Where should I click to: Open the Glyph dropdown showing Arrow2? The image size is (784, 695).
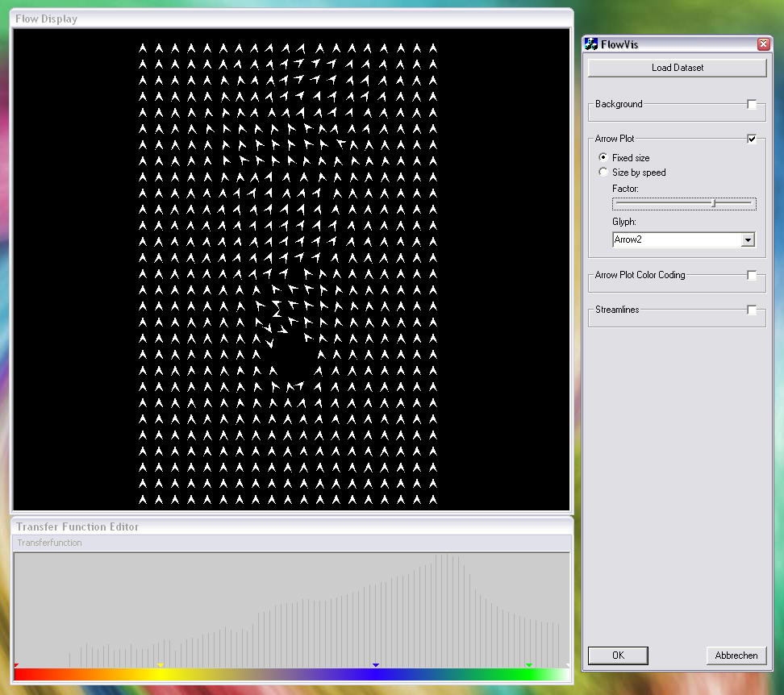tap(748, 240)
